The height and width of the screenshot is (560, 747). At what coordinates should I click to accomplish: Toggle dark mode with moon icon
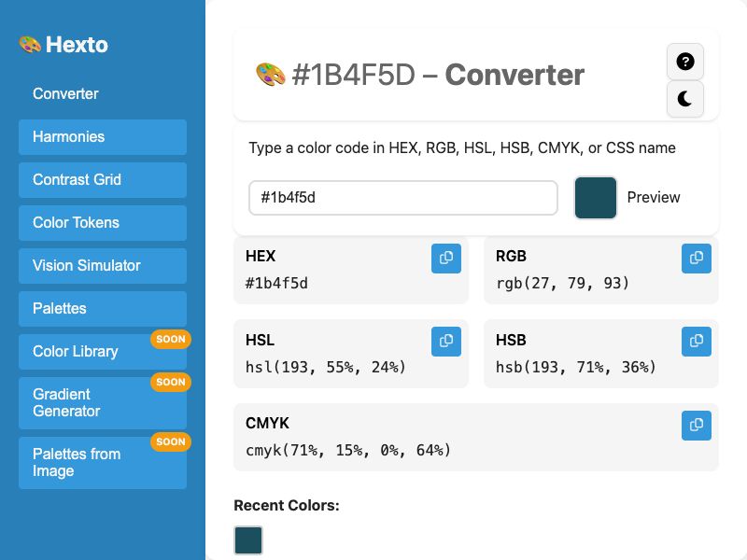coord(684,99)
